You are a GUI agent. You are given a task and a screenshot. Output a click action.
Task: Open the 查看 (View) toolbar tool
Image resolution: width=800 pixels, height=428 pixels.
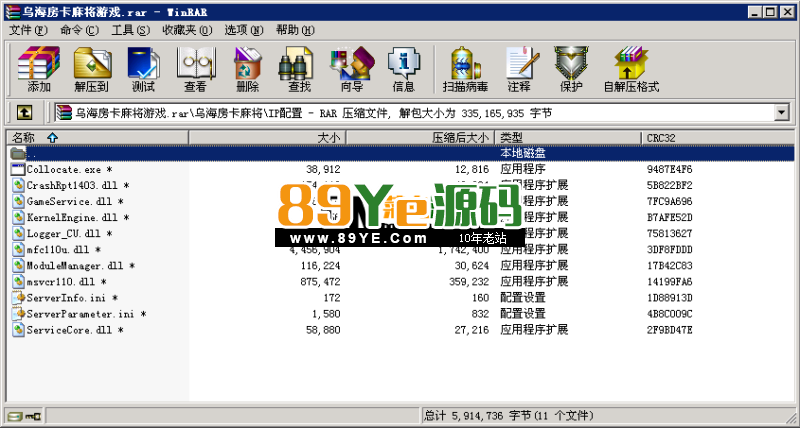[195, 68]
